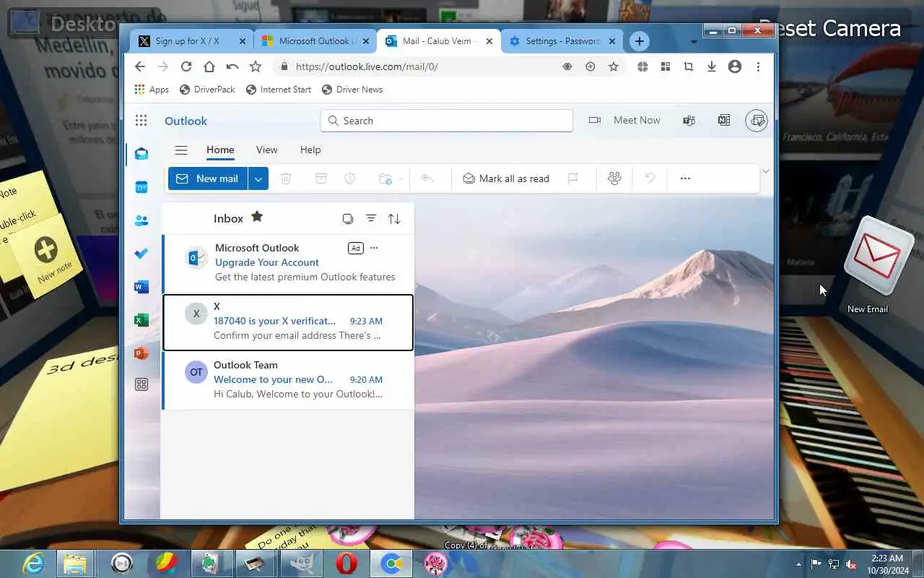Open the Outlook Team welcome email

tap(288, 380)
